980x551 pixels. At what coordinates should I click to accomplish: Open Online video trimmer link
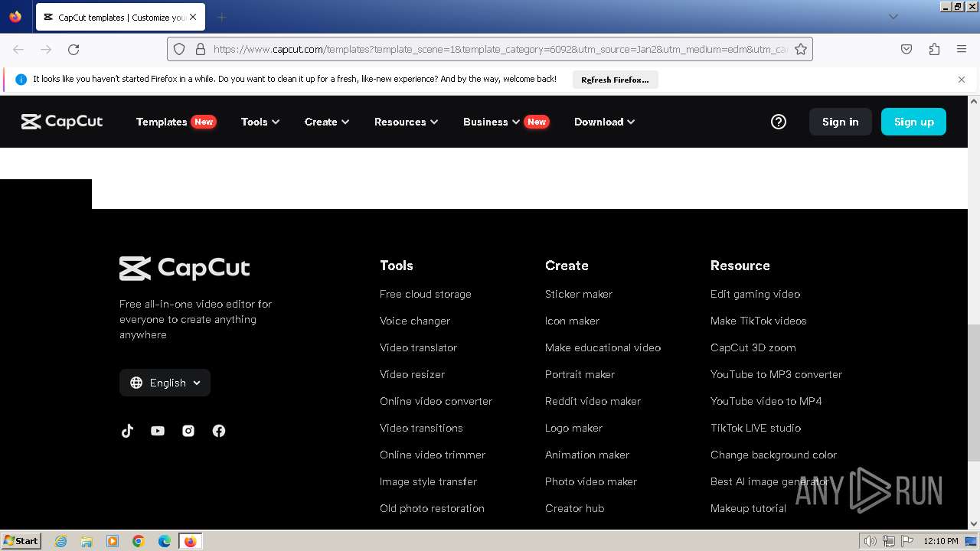[433, 455]
